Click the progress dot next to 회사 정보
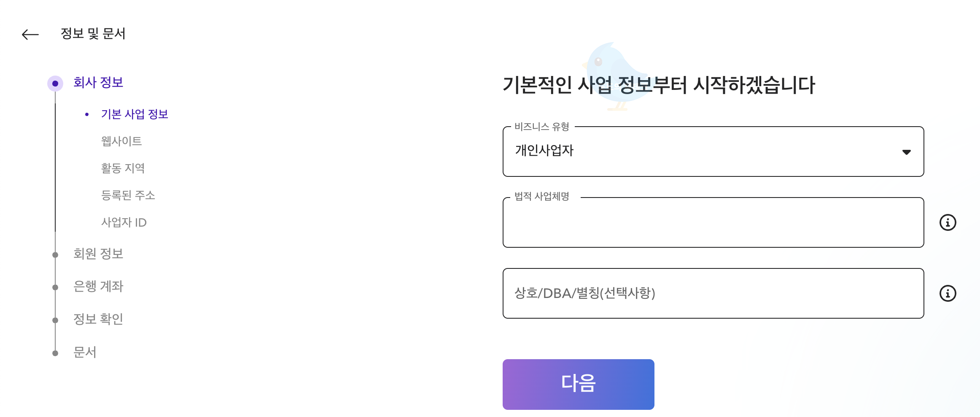980x417 pixels. point(56,83)
